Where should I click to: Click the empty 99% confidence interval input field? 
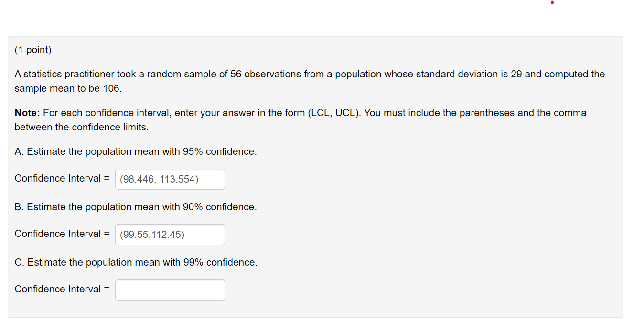(170, 290)
